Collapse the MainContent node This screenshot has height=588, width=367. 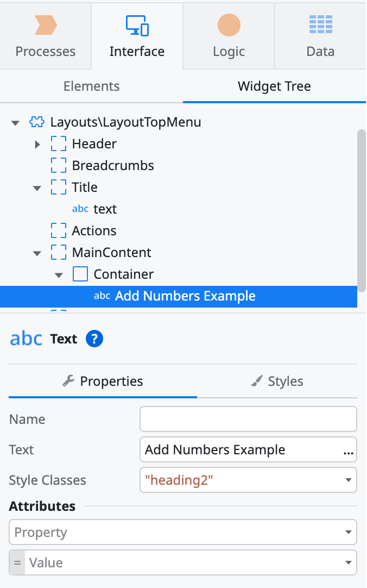pos(37,253)
